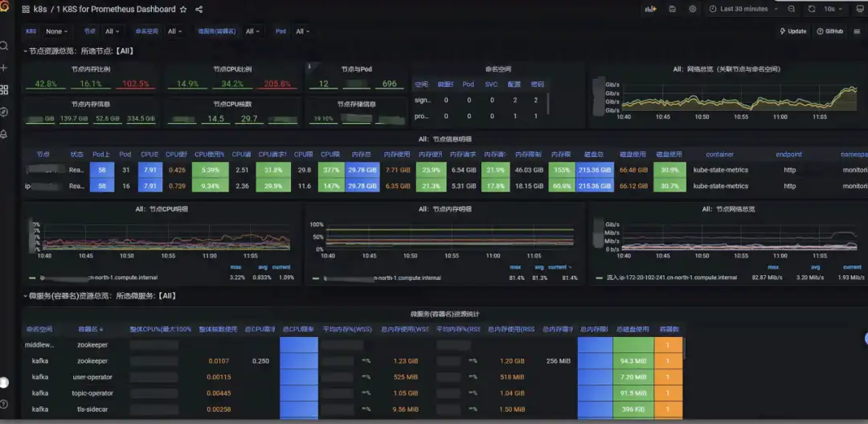Open the share dashboard icon
Viewport: 868px width, 424px height.
[199, 10]
